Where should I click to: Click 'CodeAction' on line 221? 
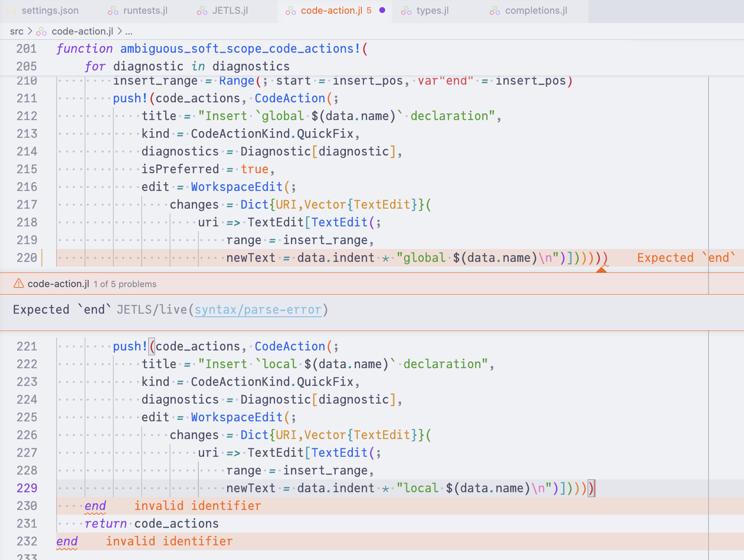290,346
